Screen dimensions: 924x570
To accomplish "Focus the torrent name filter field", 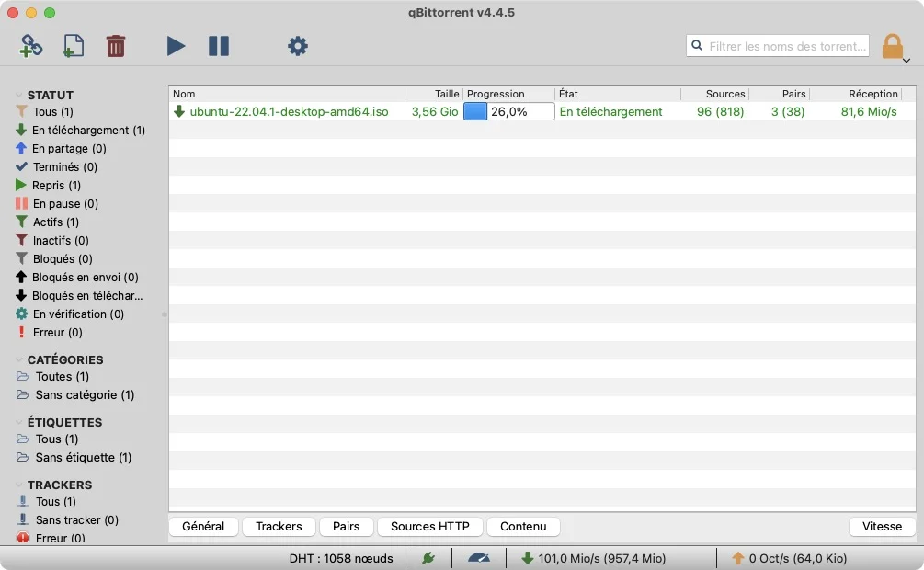I will click(777, 46).
